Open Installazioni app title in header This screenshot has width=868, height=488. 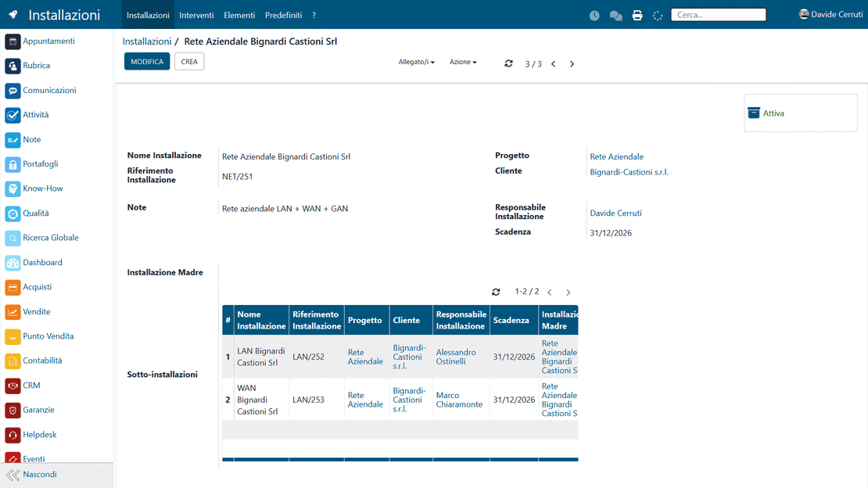click(x=64, y=15)
